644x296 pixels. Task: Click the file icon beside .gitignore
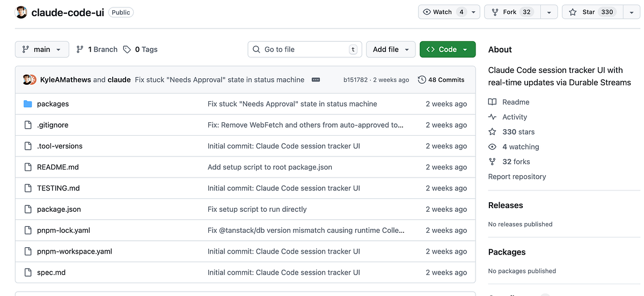(x=28, y=125)
